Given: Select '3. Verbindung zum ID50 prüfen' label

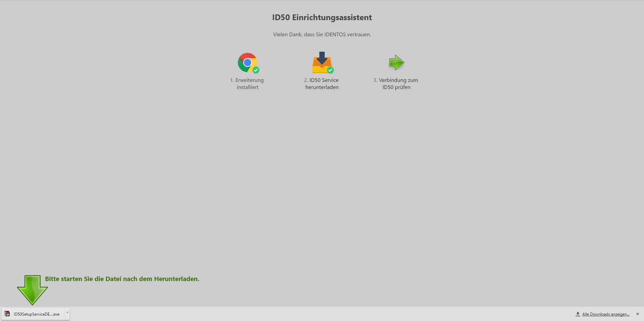Looking at the screenshot, I should click(396, 84).
